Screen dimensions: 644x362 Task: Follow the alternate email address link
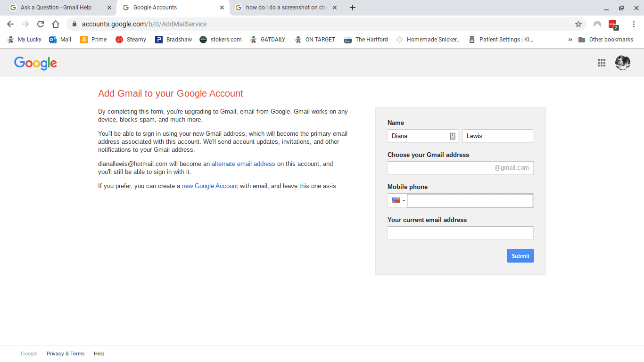(243, 164)
